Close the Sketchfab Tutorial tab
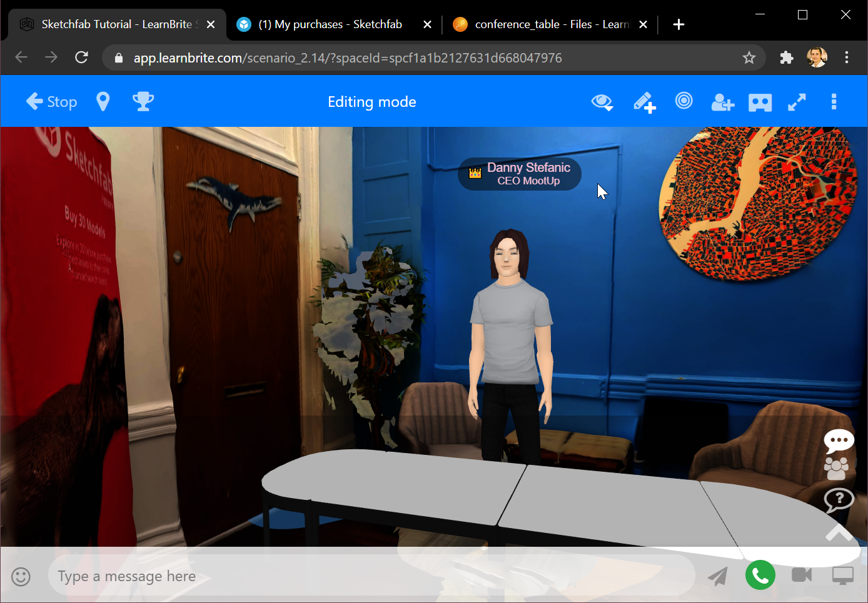This screenshot has height=603, width=868. click(211, 24)
